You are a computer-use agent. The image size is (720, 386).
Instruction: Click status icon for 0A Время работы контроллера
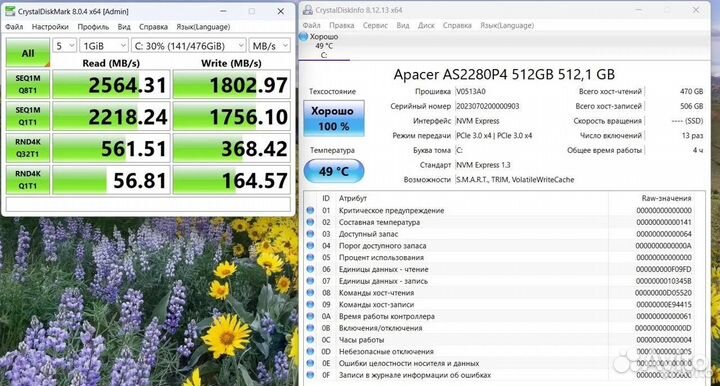coord(310,316)
